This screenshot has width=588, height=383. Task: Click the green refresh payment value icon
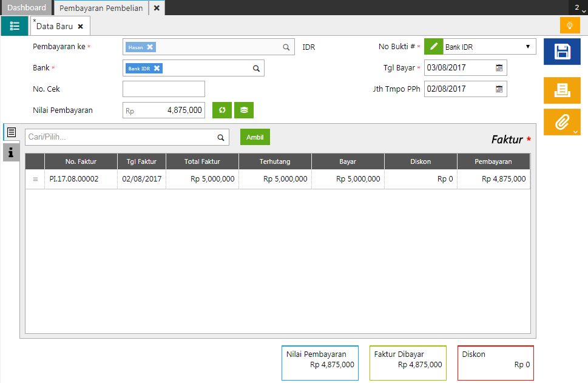coord(222,110)
